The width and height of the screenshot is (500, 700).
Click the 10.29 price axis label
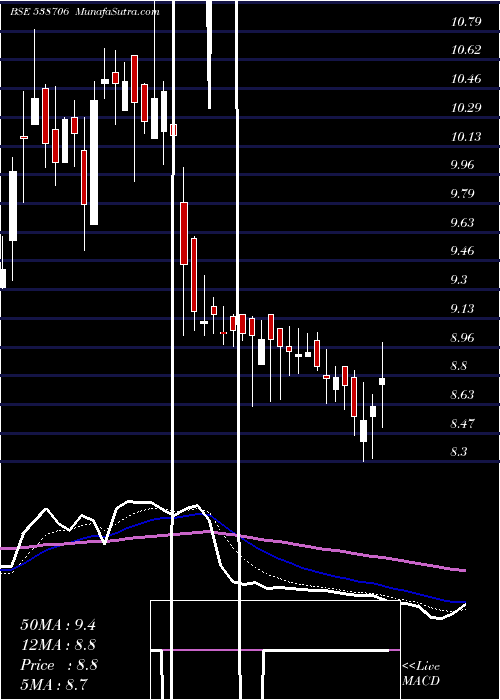pyautogui.click(x=466, y=108)
